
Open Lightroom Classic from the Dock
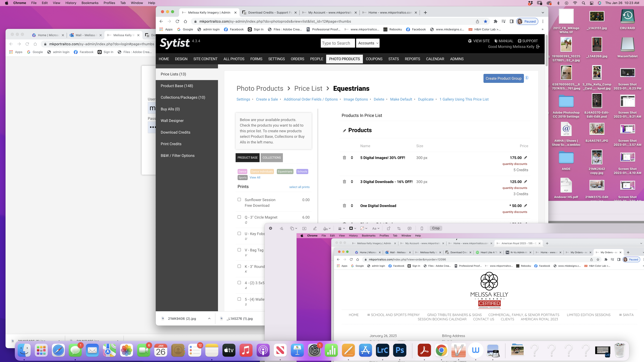coord(383,350)
